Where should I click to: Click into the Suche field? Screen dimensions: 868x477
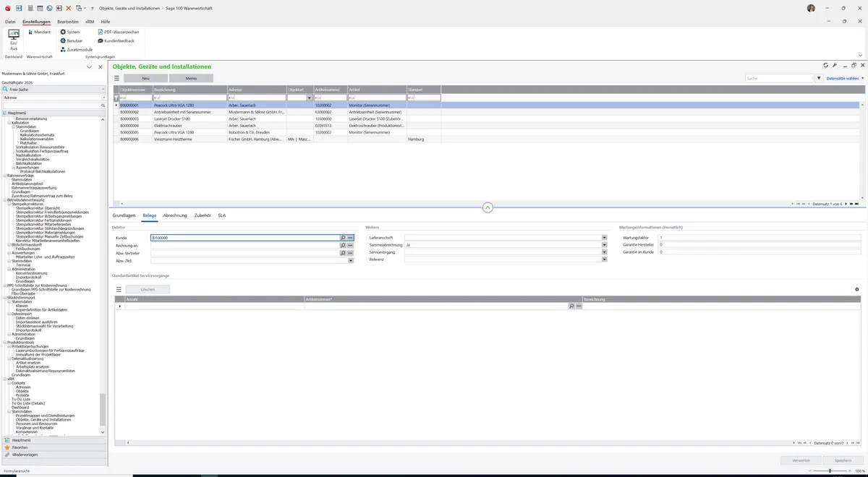point(779,78)
